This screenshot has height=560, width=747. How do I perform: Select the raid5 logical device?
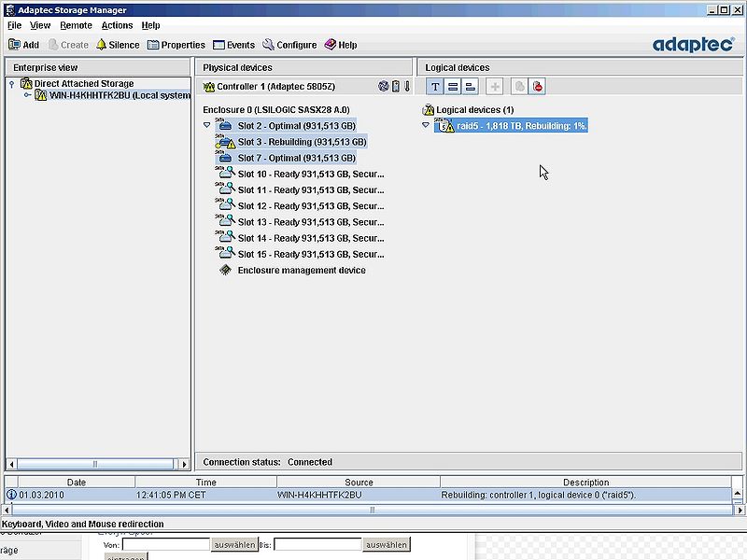[521, 126]
